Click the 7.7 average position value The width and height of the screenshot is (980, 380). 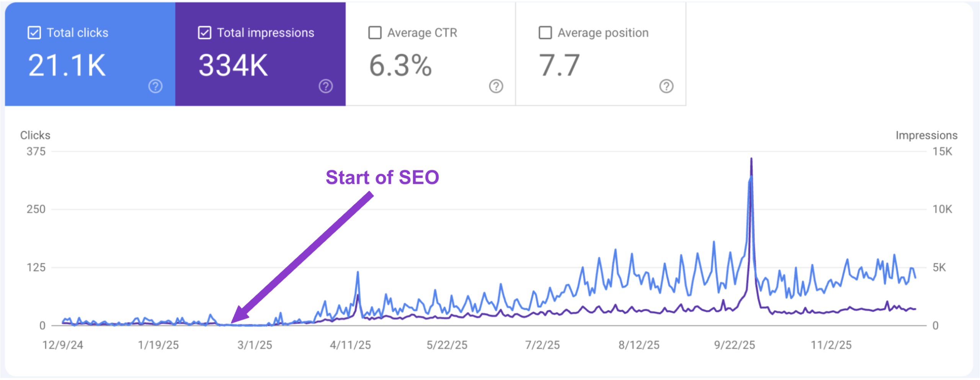coord(559,66)
